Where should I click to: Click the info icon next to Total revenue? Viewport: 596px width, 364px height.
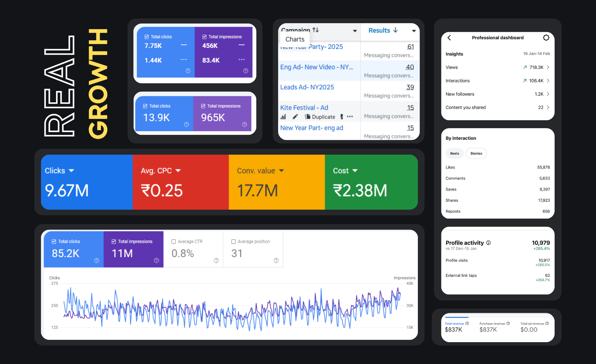click(467, 323)
